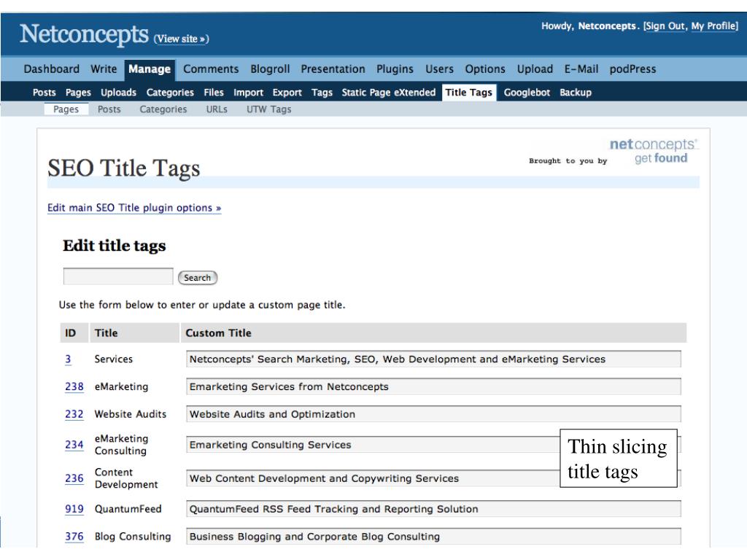Open page ID 238 link
The image size is (747, 560).
pos(74,386)
